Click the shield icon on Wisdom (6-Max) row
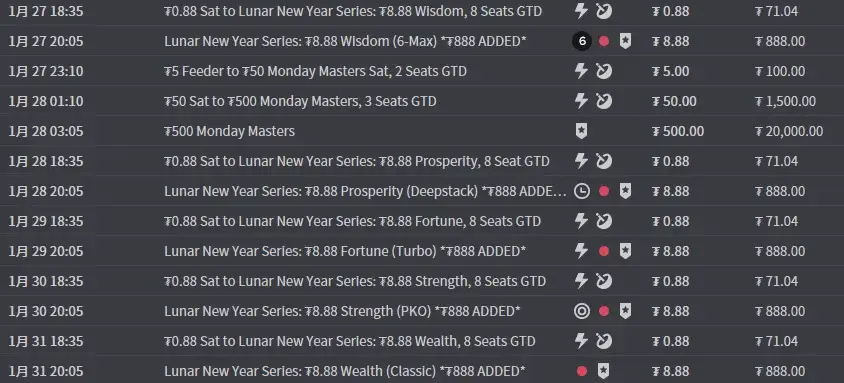844x383 pixels. click(625, 41)
